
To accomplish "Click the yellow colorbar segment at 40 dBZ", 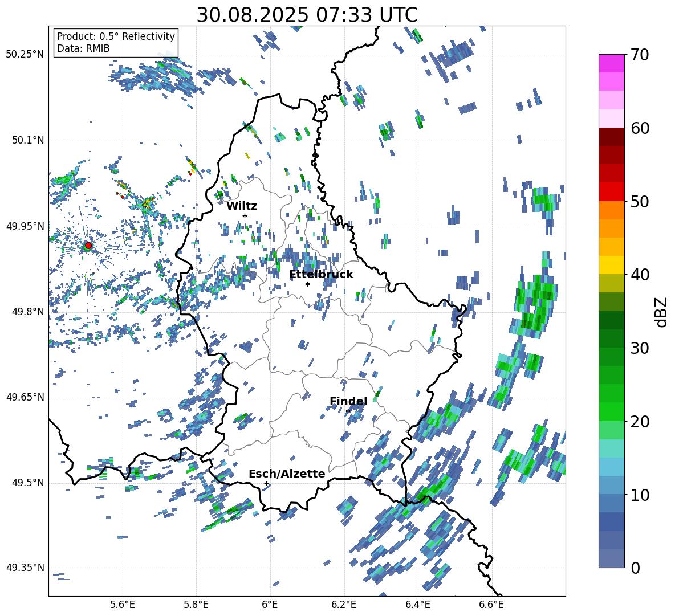I will click(611, 265).
